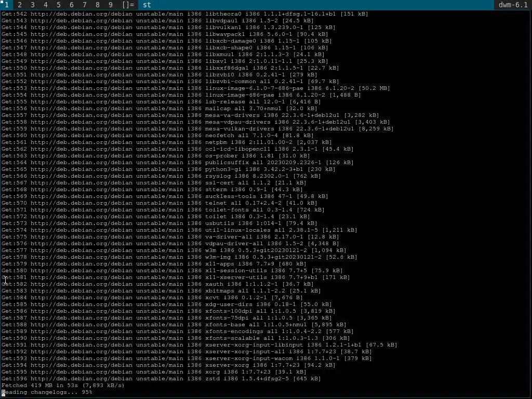Click the publicsuffix package line
This screenshot has width=532, height=399.
178,163
